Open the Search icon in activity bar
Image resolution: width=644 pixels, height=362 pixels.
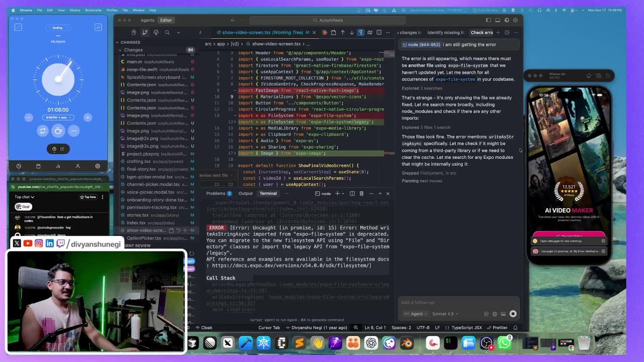tap(168, 32)
